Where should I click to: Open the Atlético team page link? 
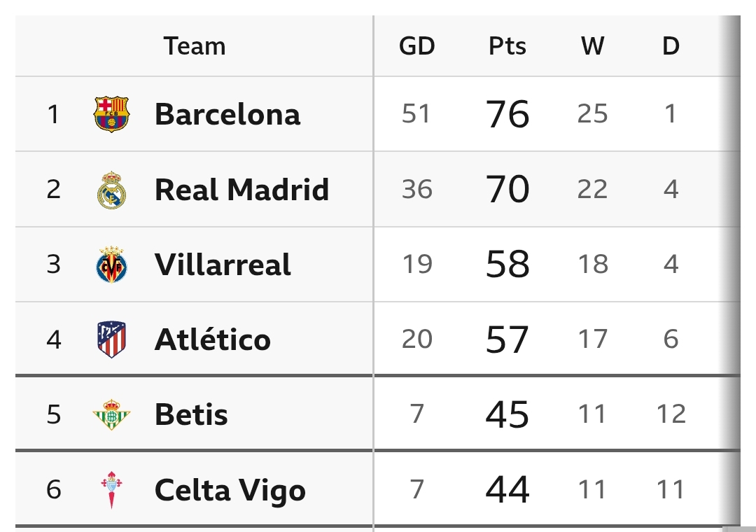[212, 339]
